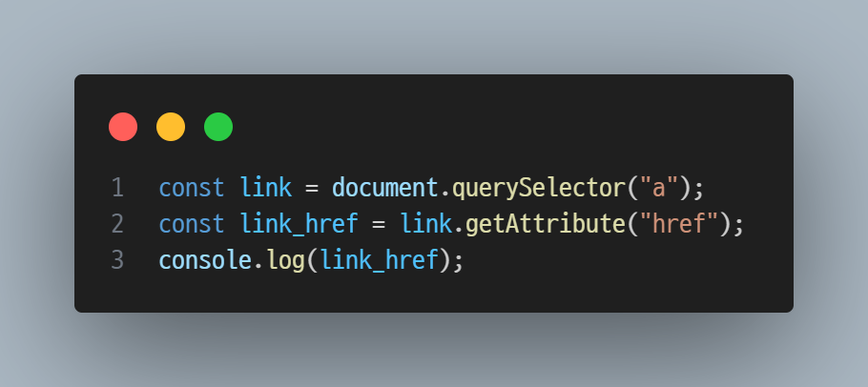Click the yellow minimize dot
This screenshot has width=868, height=387.
click(x=171, y=127)
